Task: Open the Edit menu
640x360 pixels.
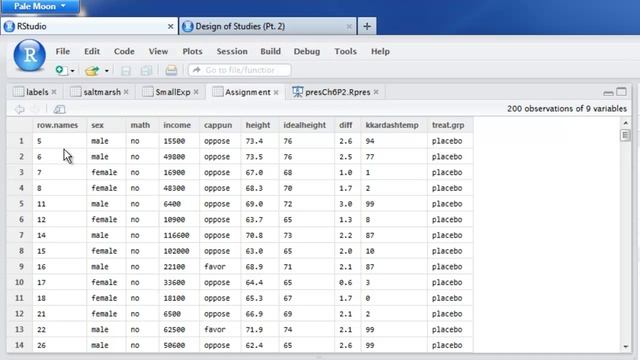Action: (92, 51)
